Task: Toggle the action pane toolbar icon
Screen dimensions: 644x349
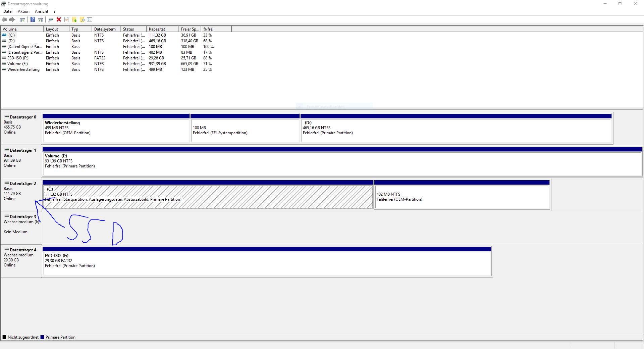Action: pos(41,20)
